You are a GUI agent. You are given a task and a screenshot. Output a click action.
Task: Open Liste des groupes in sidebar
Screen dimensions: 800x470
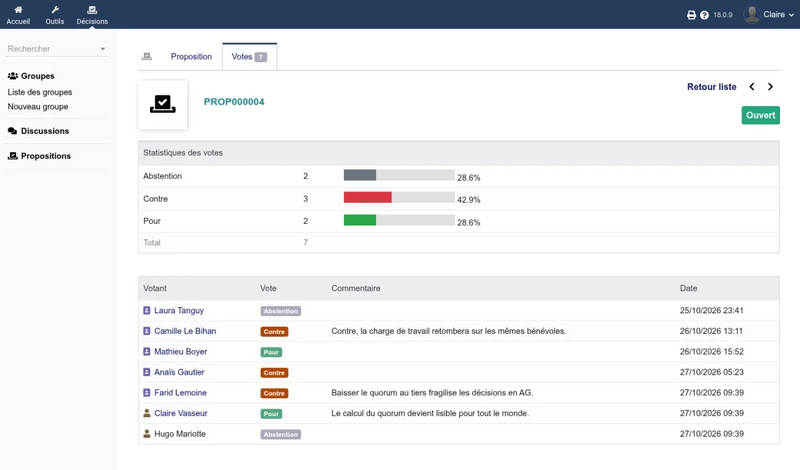(x=40, y=92)
